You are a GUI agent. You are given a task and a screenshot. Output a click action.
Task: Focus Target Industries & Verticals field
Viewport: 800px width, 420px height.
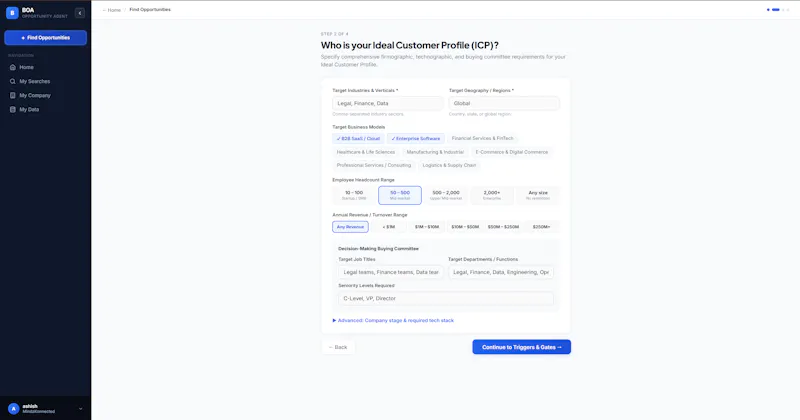pos(388,103)
